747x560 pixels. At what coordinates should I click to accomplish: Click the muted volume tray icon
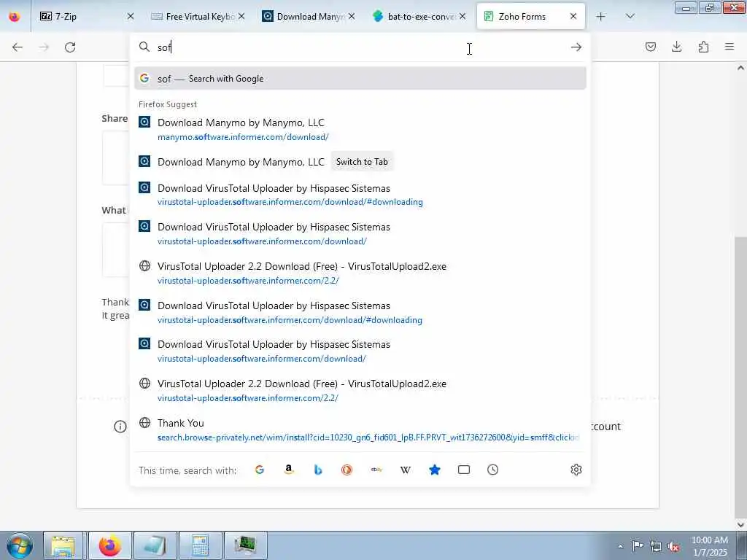click(673, 547)
